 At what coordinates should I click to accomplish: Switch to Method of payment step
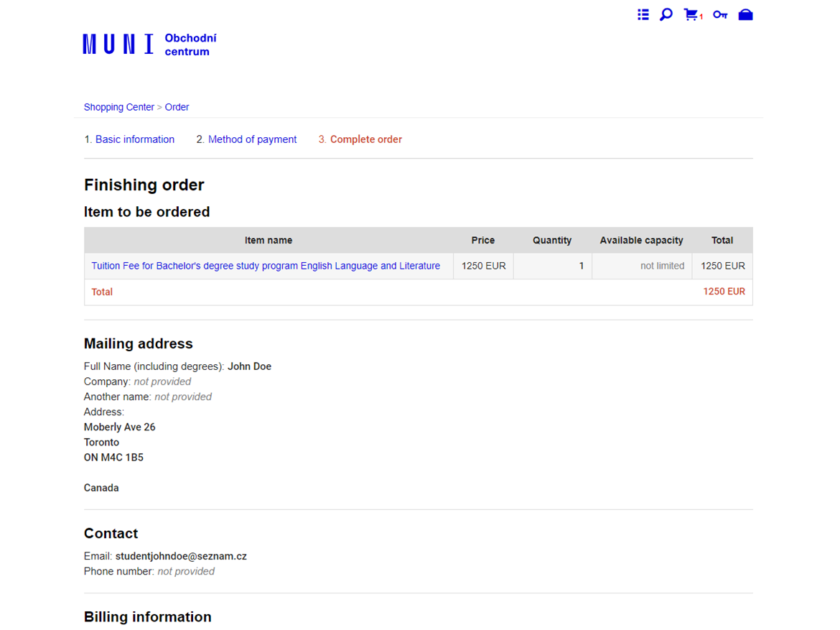252,139
